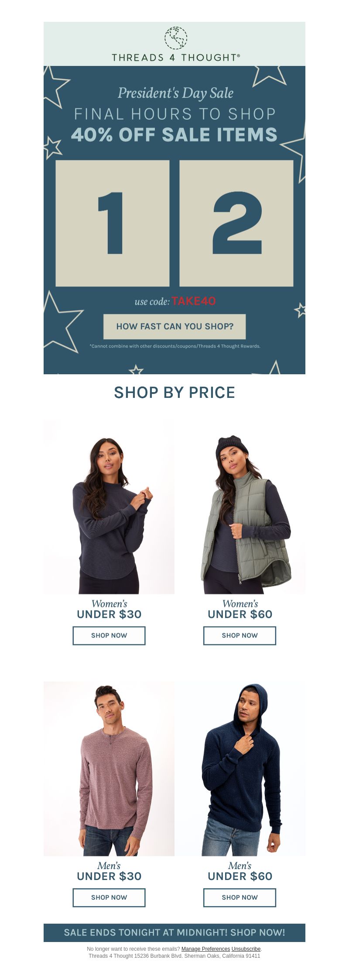This screenshot has width=349, height=980.
Task: Click the Threads 4 Thought globe logo
Action: click(176, 38)
